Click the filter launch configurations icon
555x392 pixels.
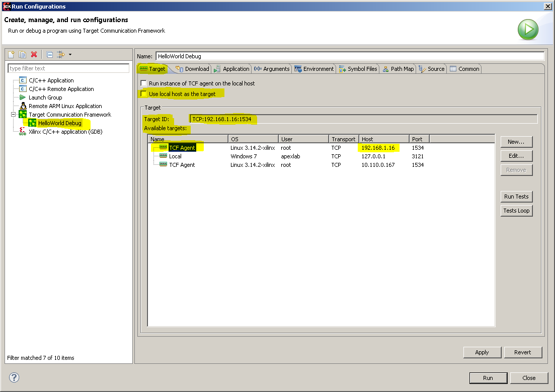[61, 54]
